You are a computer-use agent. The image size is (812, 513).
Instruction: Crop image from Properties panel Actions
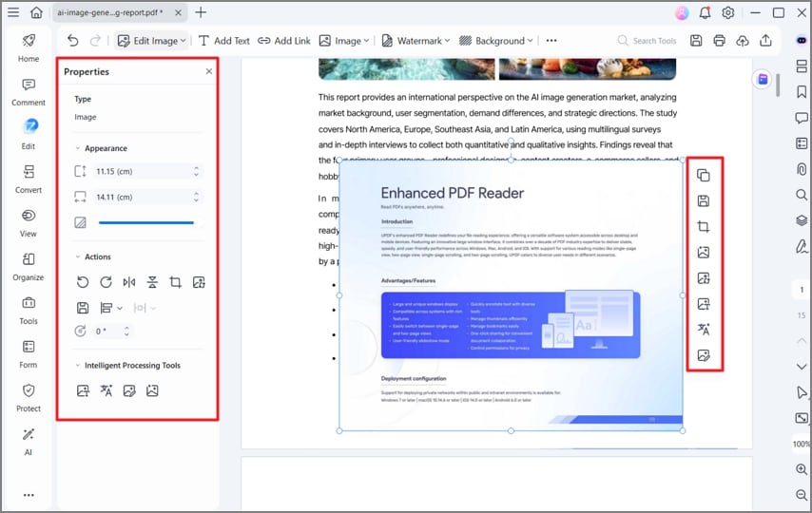[x=176, y=282]
